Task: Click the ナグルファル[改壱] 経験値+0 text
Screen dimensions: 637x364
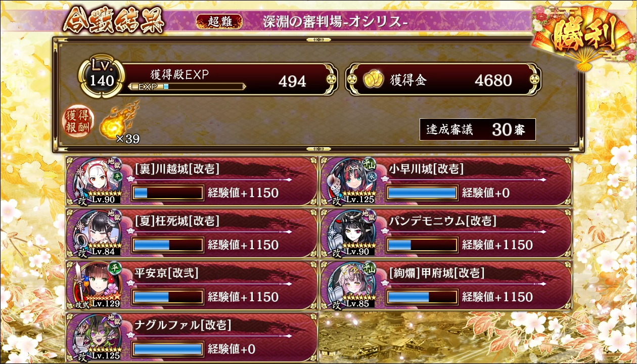Action: point(232,349)
